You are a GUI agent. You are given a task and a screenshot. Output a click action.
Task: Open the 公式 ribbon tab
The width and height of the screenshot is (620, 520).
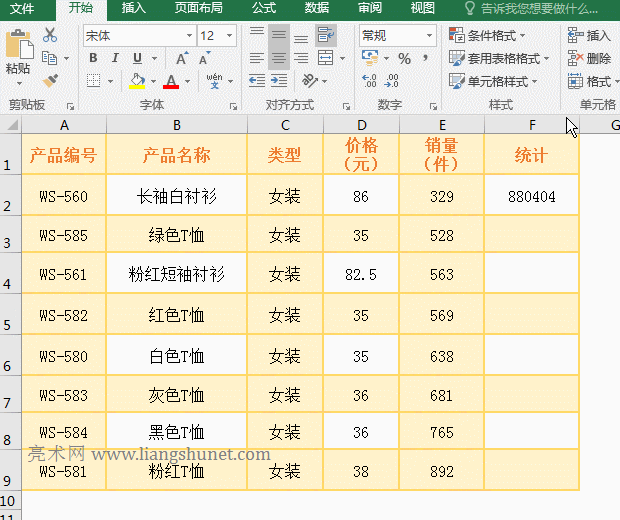point(264,8)
